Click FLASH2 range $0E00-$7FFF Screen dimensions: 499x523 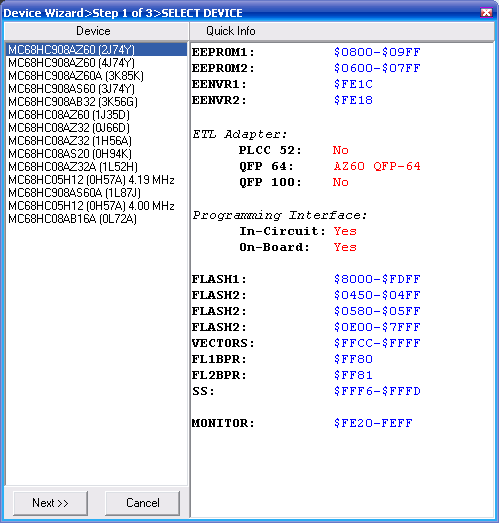click(x=377, y=327)
